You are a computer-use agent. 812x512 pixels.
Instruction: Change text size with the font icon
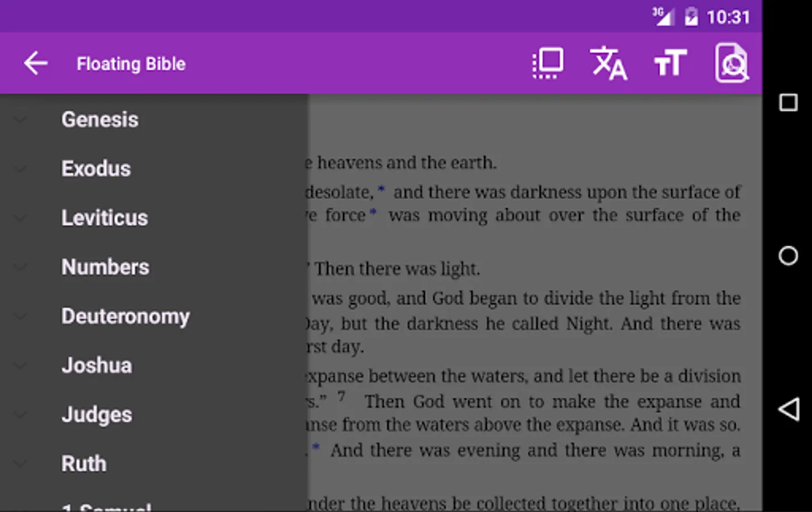(670, 63)
